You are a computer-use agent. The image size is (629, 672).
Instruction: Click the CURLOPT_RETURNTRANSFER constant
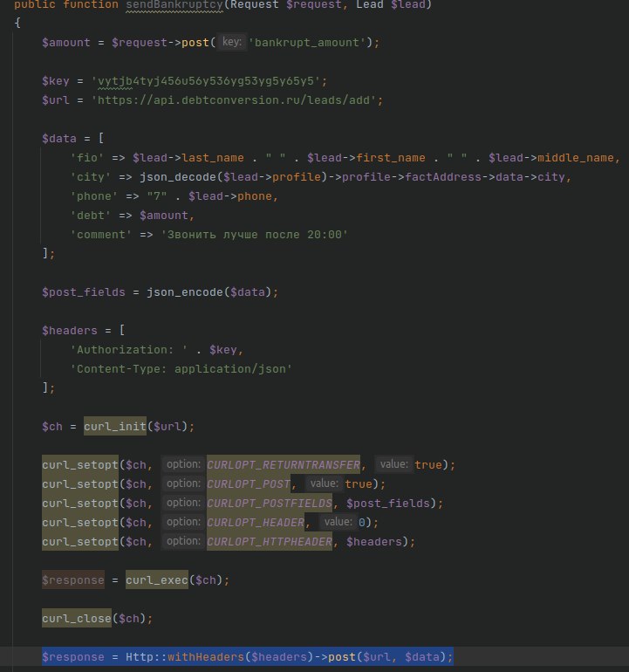click(x=284, y=464)
